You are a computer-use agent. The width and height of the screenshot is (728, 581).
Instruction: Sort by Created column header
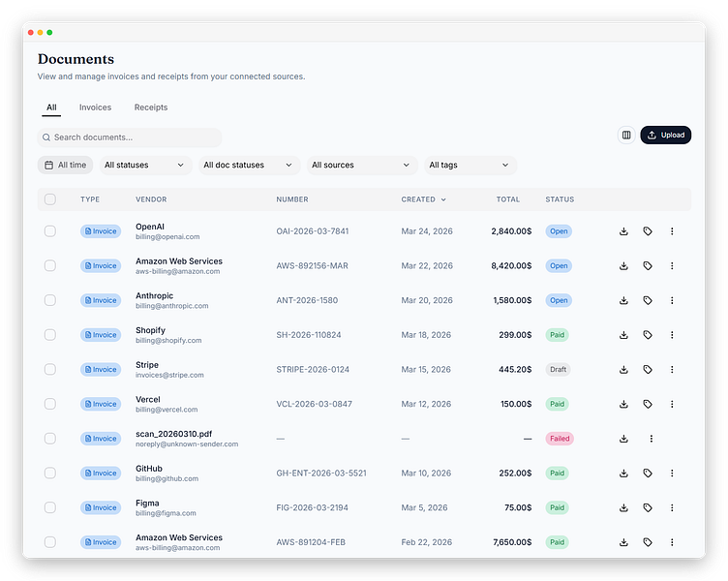423,199
